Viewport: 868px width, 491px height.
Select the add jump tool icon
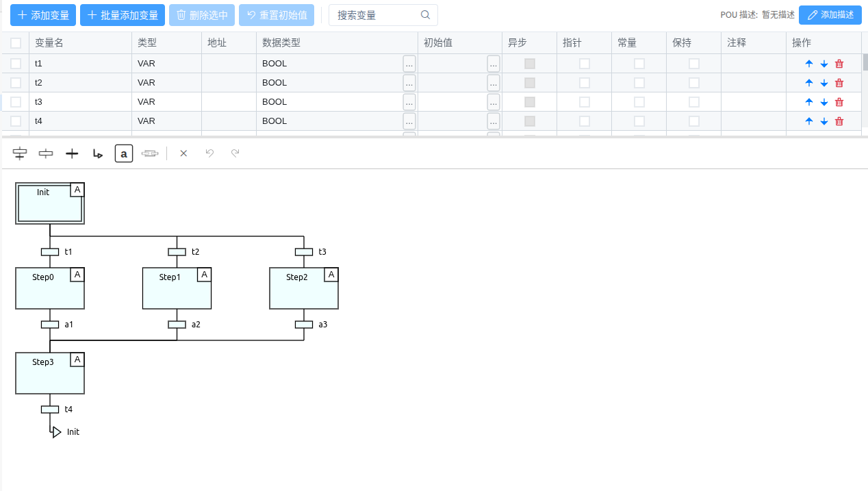[98, 153]
